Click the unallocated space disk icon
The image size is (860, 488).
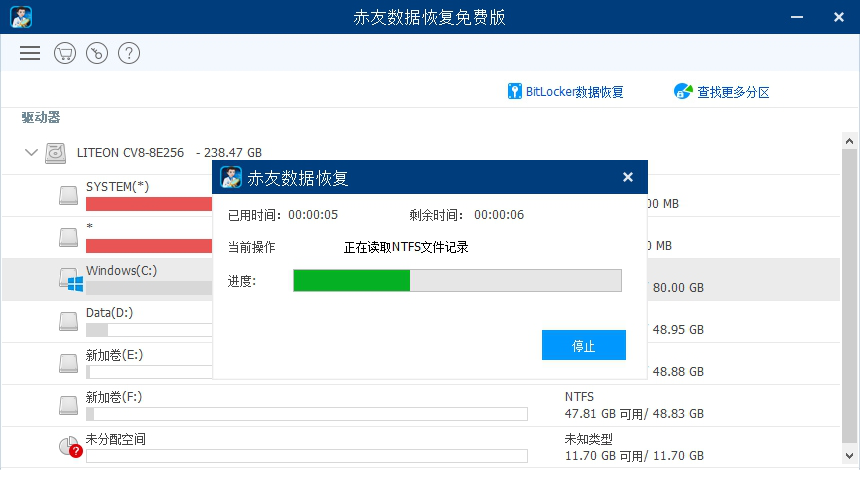[69, 447]
